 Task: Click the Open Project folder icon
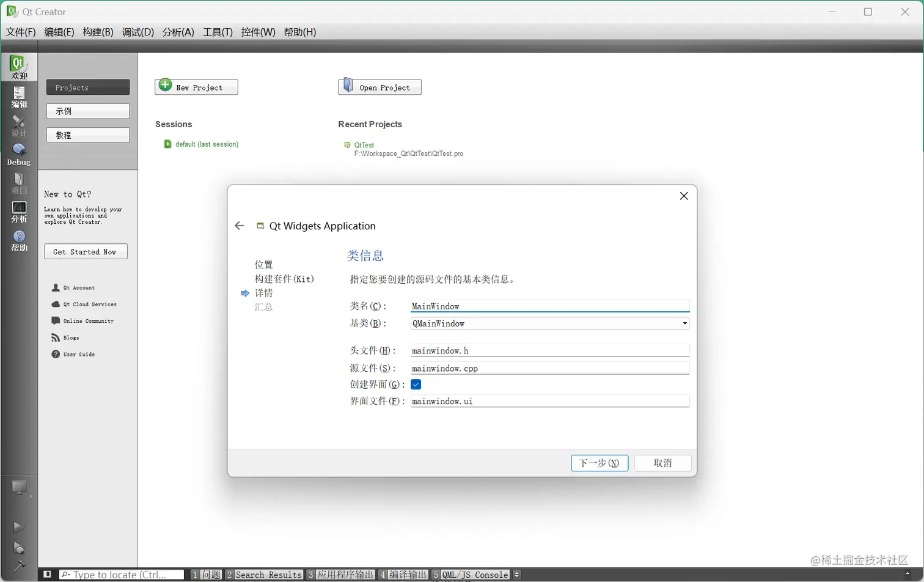pyautogui.click(x=348, y=86)
